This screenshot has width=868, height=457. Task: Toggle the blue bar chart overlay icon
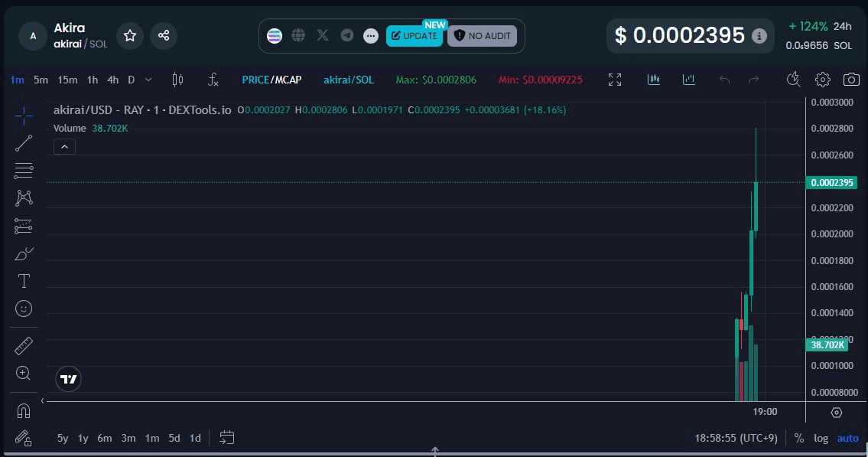coord(688,80)
